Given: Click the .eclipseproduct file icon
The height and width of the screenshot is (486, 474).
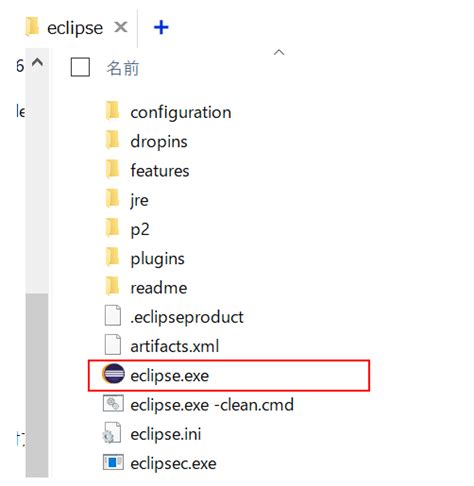Looking at the screenshot, I should [x=113, y=315].
